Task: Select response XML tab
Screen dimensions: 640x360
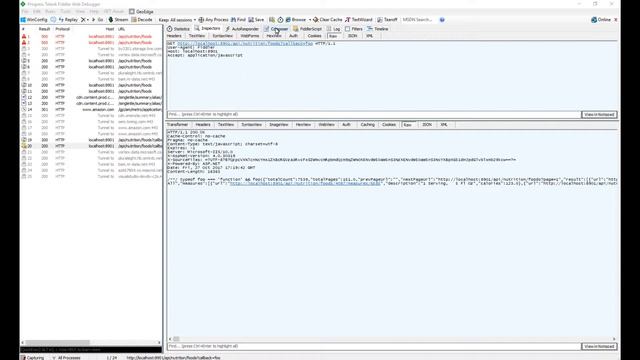Action: pos(444,124)
